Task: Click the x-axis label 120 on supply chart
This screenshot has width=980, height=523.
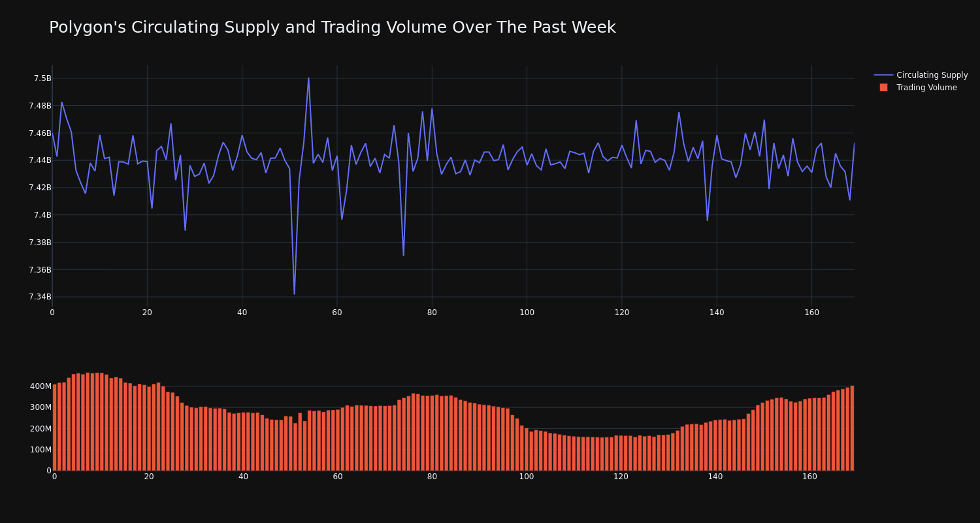Action: [x=622, y=312]
